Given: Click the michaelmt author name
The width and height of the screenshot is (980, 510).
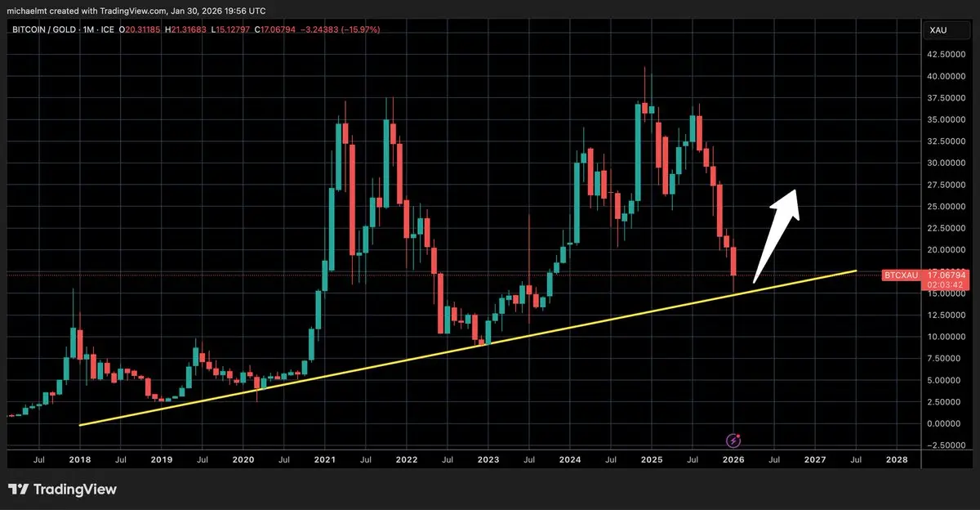Looking at the screenshot, I should tap(29, 11).
